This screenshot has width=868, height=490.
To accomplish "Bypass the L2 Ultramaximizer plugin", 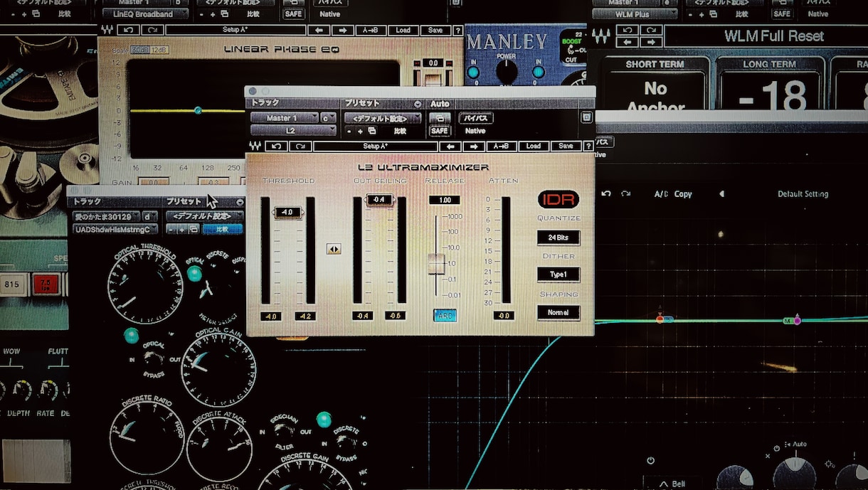I will coord(475,118).
